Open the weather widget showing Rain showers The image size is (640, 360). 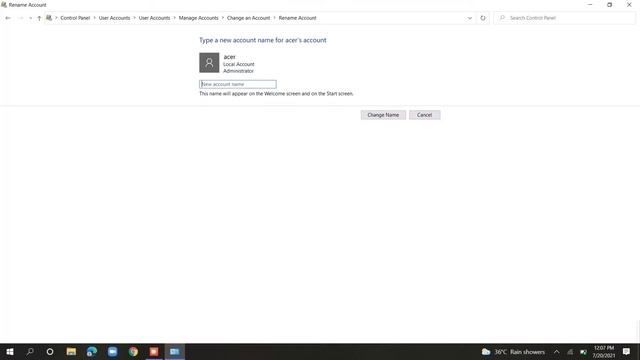coord(513,352)
